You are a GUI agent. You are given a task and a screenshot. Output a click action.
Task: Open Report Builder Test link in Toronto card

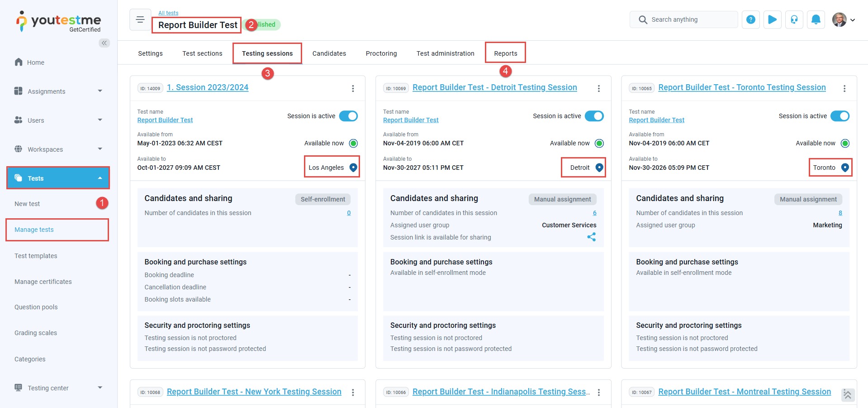tap(656, 120)
